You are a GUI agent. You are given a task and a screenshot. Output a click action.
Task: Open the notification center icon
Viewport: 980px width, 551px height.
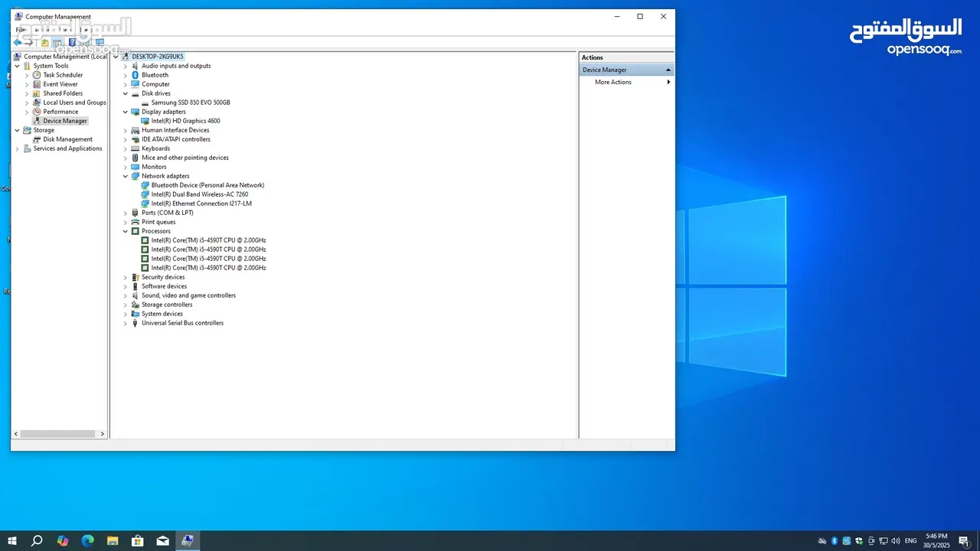(964, 541)
